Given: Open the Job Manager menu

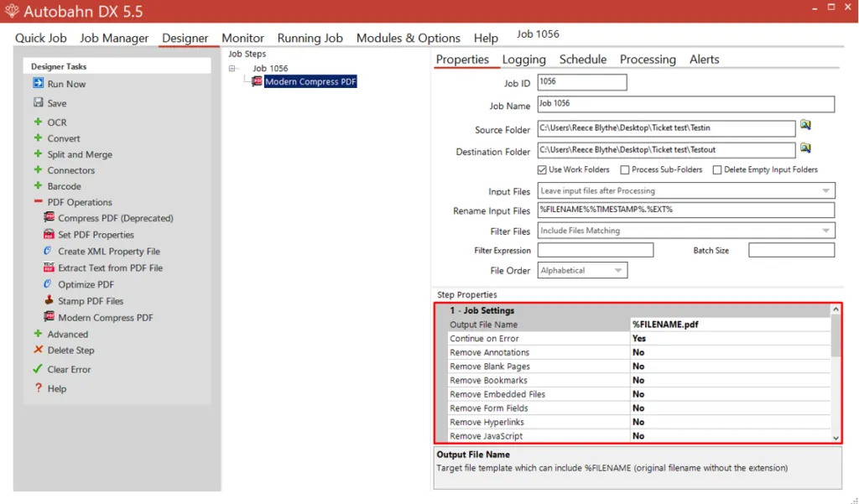Looking at the screenshot, I should click(114, 38).
